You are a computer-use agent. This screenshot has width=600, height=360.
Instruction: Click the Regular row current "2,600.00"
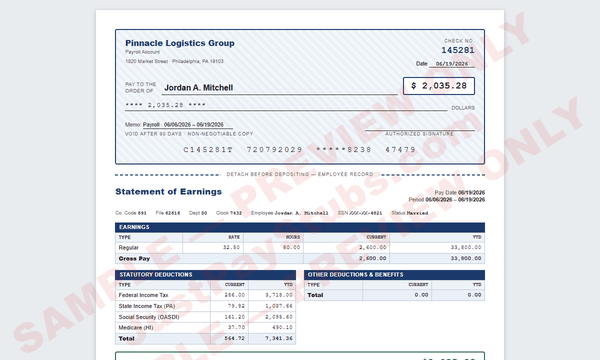click(372, 248)
